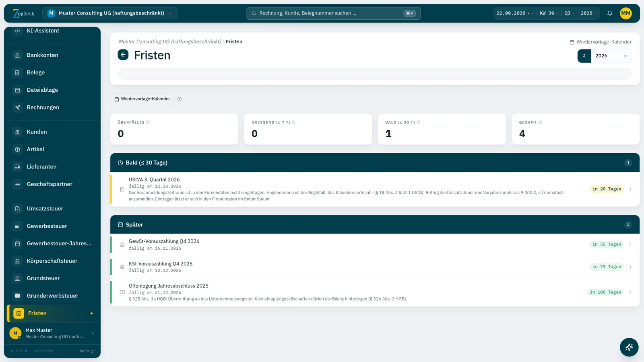Open the year 2026 select in Fristen header

tap(611, 56)
